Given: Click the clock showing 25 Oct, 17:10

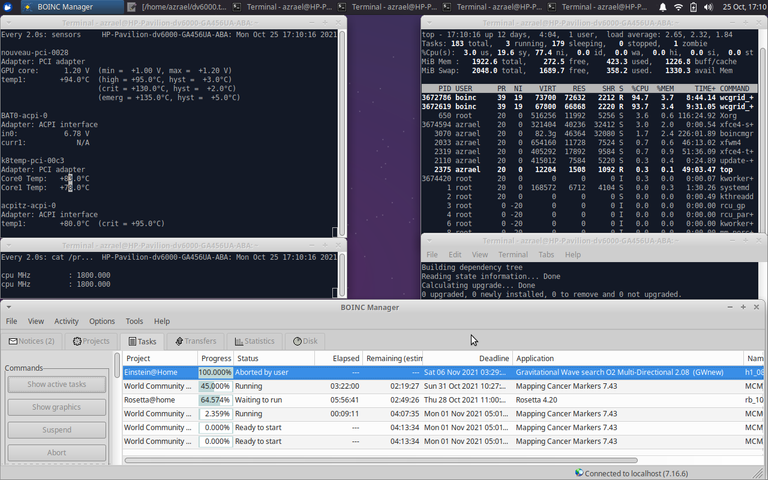Looking at the screenshot, I should click(x=744, y=7).
